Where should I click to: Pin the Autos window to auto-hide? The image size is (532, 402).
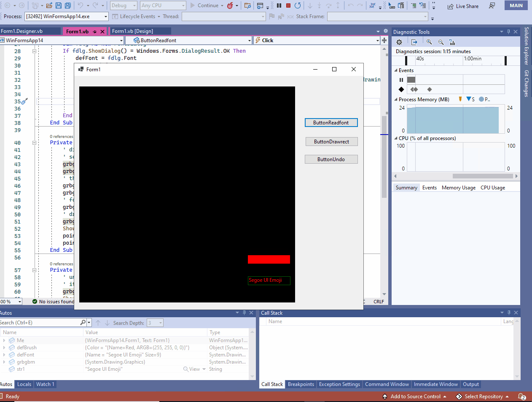pos(244,313)
